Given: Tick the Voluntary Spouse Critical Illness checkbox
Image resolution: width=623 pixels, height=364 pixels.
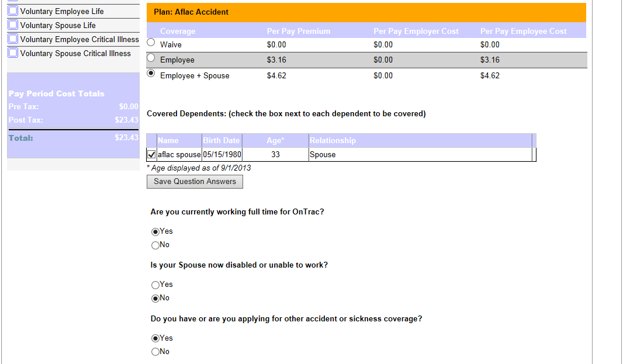Looking at the screenshot, I should (13, 53).
